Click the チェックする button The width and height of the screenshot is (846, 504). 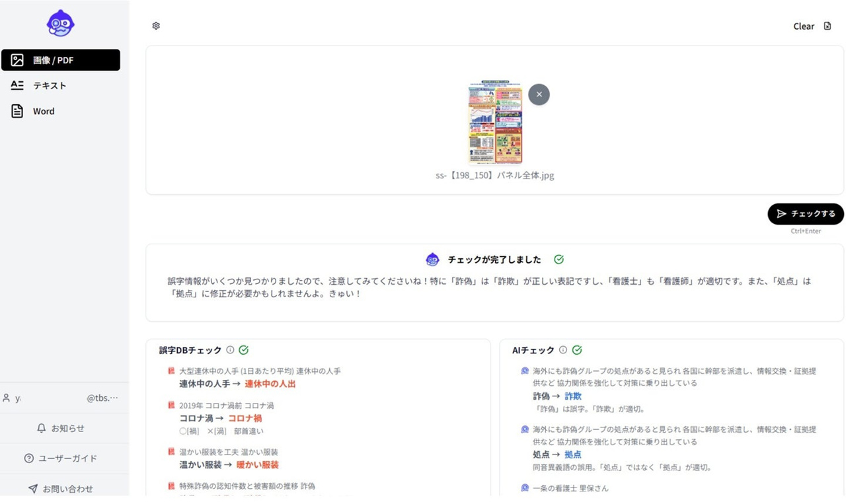point(806,214)
